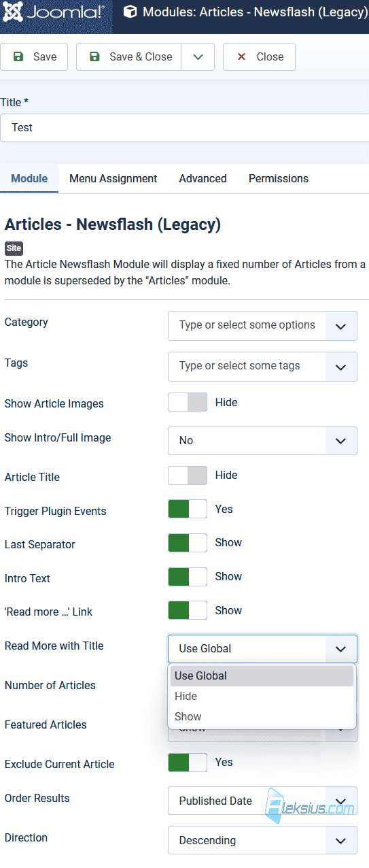Open the Order Results dropdown
The height and width of the screenshot is (868, 369).
click(x=262, y=801)
